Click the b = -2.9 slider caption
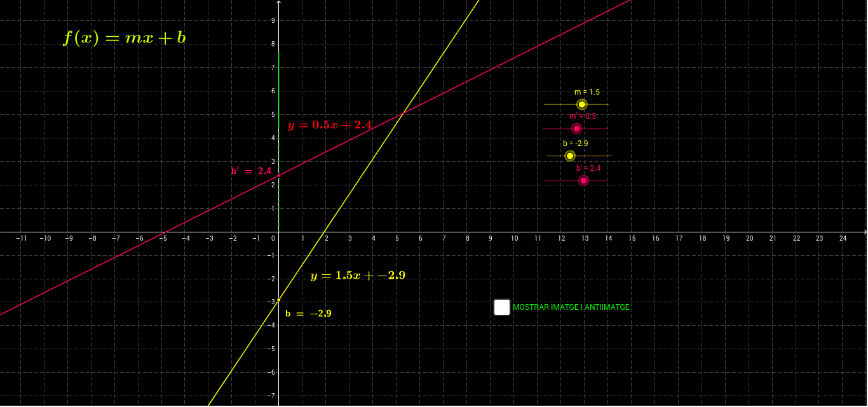Viewport: 868px width, 407px height. coord(576,143)
